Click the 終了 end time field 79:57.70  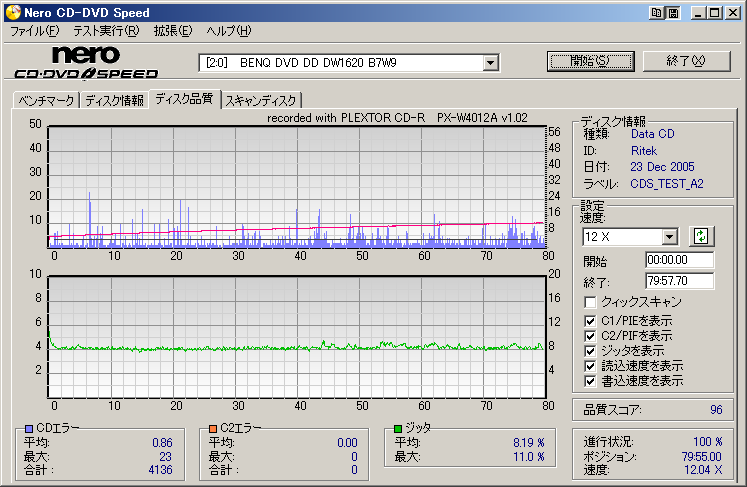click(680, 281)
